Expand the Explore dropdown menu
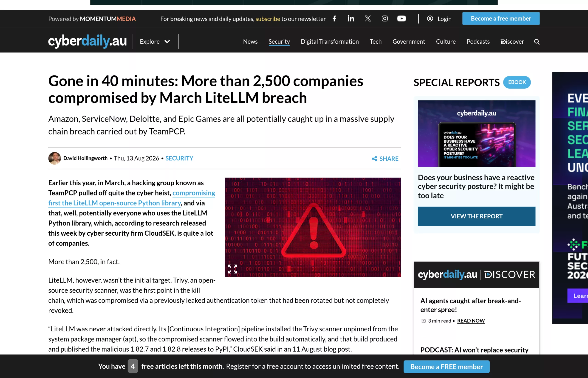588x378 pixels. pos(155,42)
